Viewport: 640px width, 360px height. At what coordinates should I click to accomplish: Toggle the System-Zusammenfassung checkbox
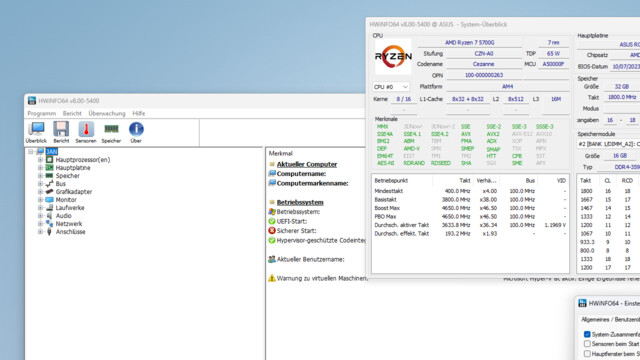click(587, 334)
